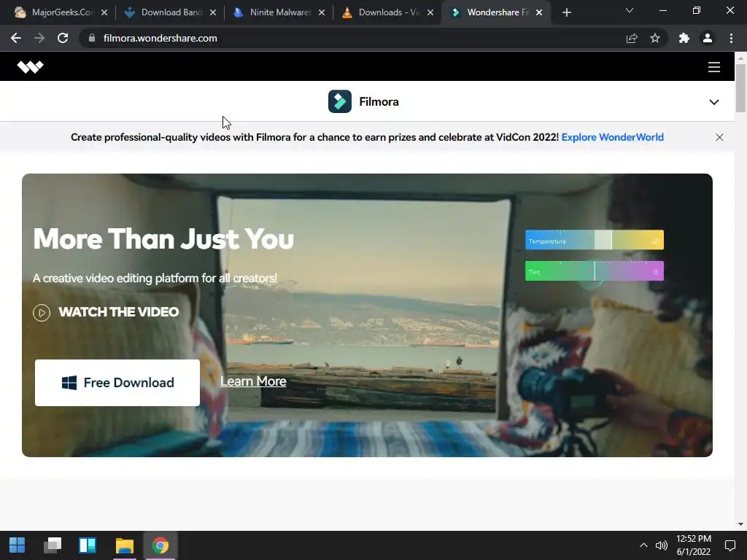The height and width of the screenshot is (560, 747).
Task: Click the scrollbar down arrow
Action: (740, 524)
